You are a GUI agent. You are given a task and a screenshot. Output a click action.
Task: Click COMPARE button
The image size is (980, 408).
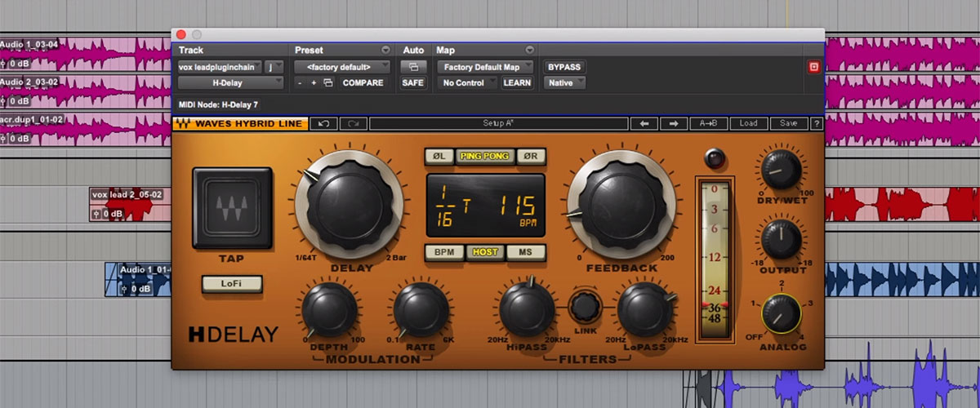pyautogui.click(x=363, y=83)
